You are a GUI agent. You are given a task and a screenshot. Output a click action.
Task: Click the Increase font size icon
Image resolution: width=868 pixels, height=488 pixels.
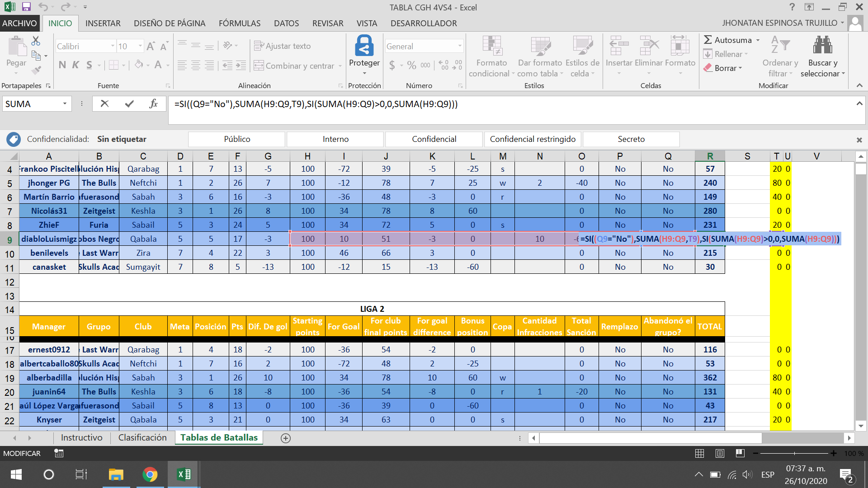(151, 46)
